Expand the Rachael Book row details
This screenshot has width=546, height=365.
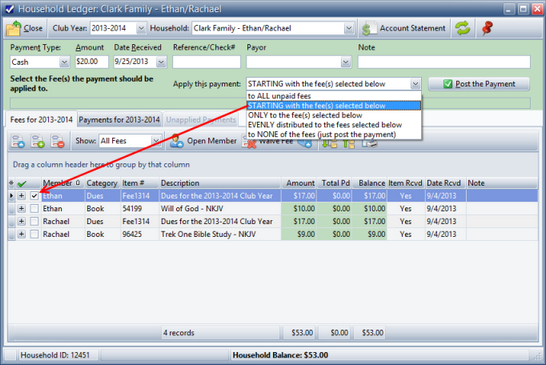point(22,234)
